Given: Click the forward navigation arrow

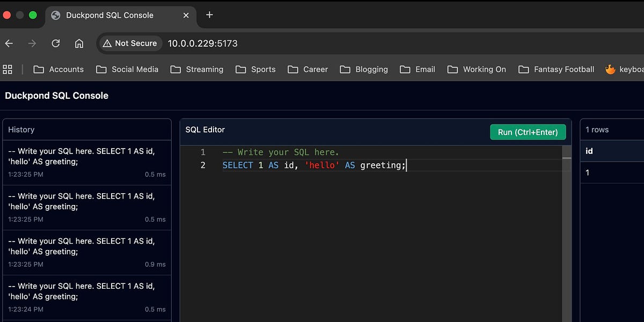Looking at the screenshot, I should pyautogui.click(x=32, y=43).
